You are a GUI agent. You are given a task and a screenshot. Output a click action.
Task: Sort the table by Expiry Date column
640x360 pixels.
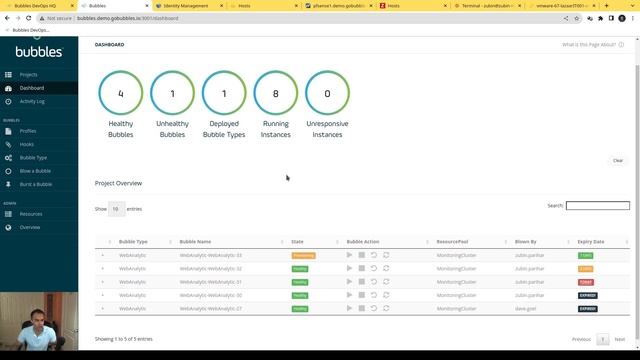coord(602,242)
